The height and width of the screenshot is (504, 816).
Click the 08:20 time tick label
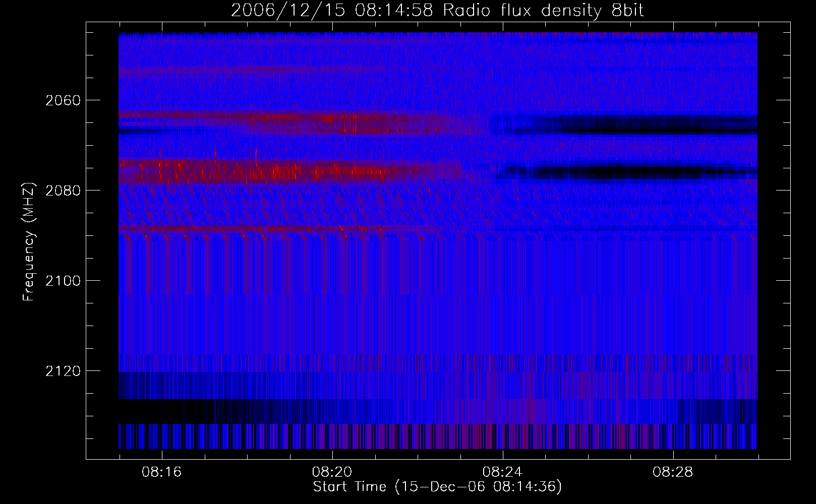click(x=332, y=472)
